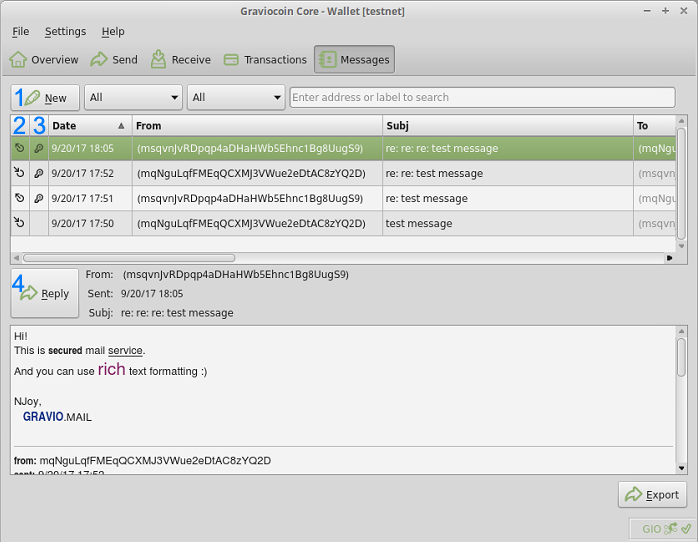Open the second All filter dropdown
The width and height of the screenshot is (698, 542).
[236, 97]
